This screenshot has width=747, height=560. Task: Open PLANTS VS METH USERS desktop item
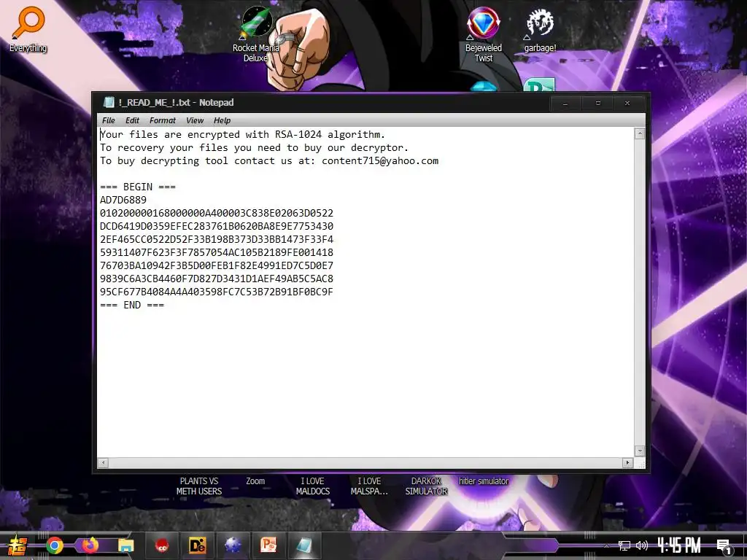coord(199,486)
